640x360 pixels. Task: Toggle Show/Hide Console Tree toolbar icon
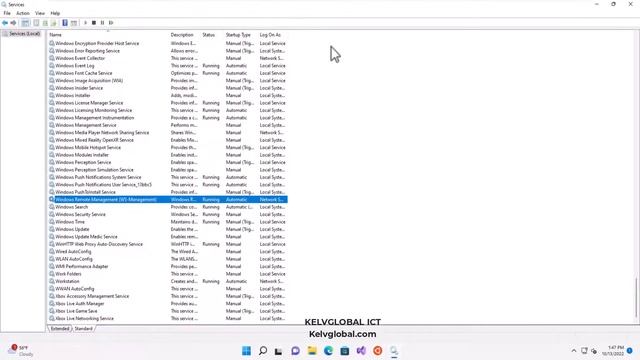[x=25, y=23]
